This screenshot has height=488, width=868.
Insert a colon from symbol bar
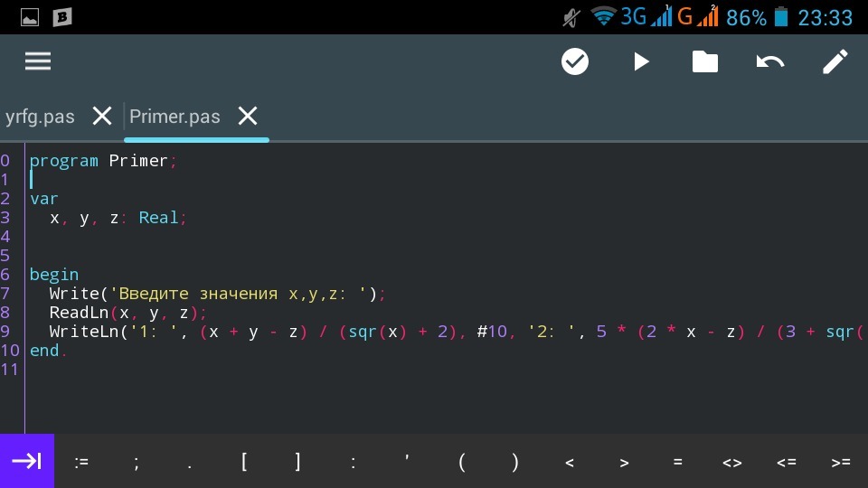coord(354,463)
